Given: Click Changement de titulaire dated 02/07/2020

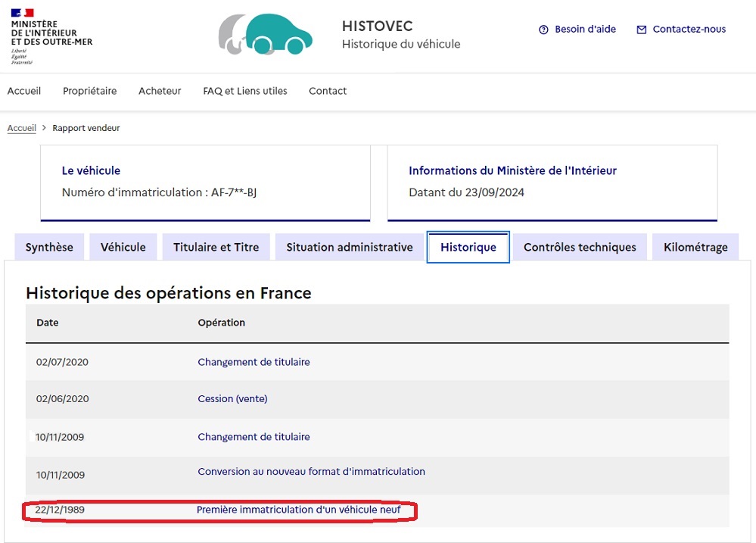Looking at the screenshot, I should click(254, 362).
